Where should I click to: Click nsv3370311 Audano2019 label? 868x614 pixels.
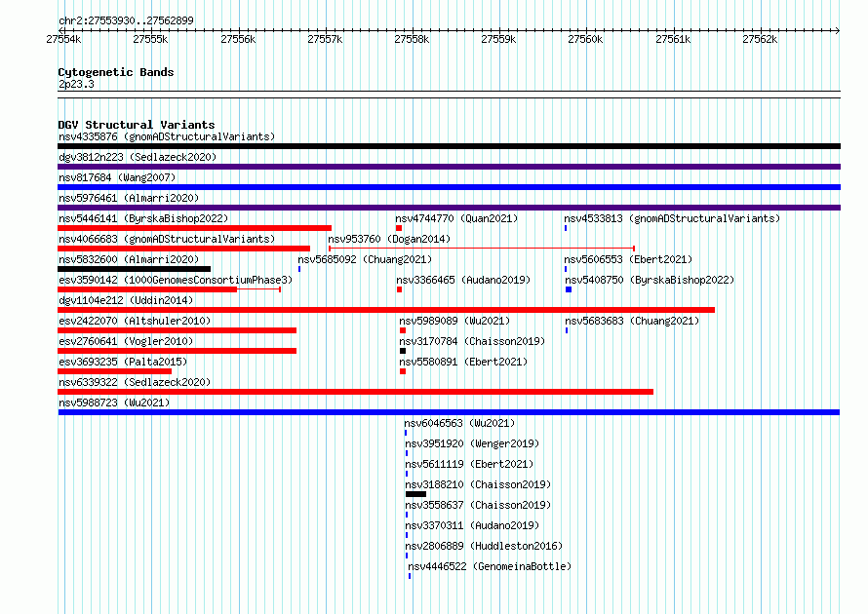[x=472, y=525]
